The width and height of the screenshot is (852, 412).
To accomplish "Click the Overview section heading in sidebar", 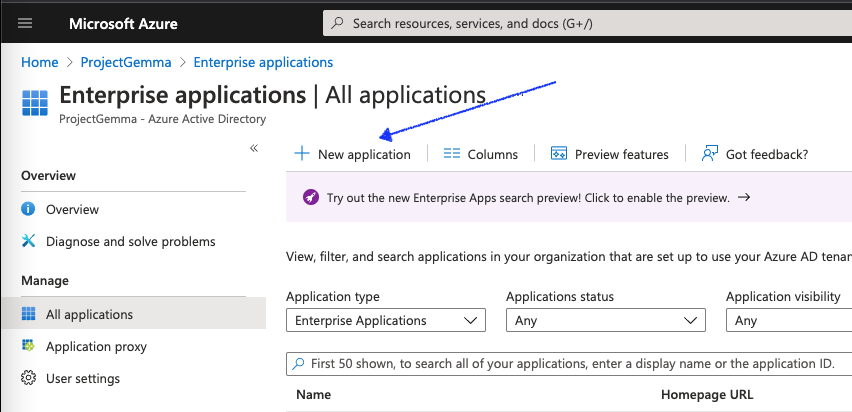I will (48, 176).
